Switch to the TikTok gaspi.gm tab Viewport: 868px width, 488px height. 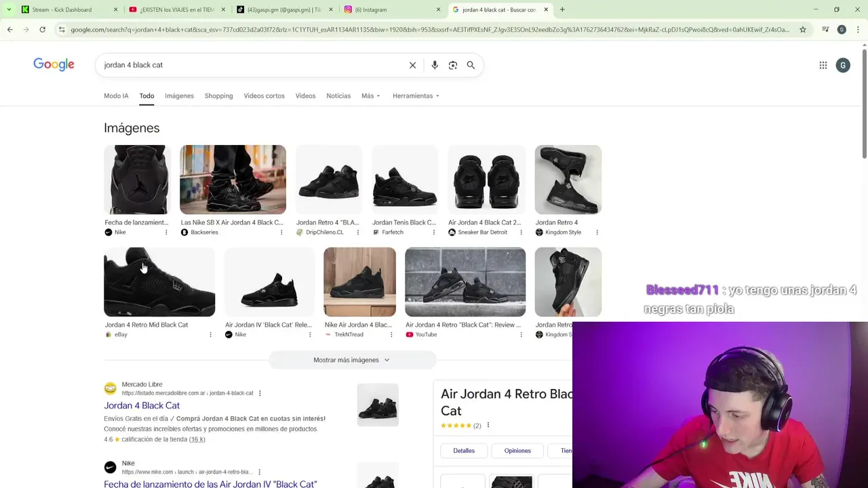[284, 9]
